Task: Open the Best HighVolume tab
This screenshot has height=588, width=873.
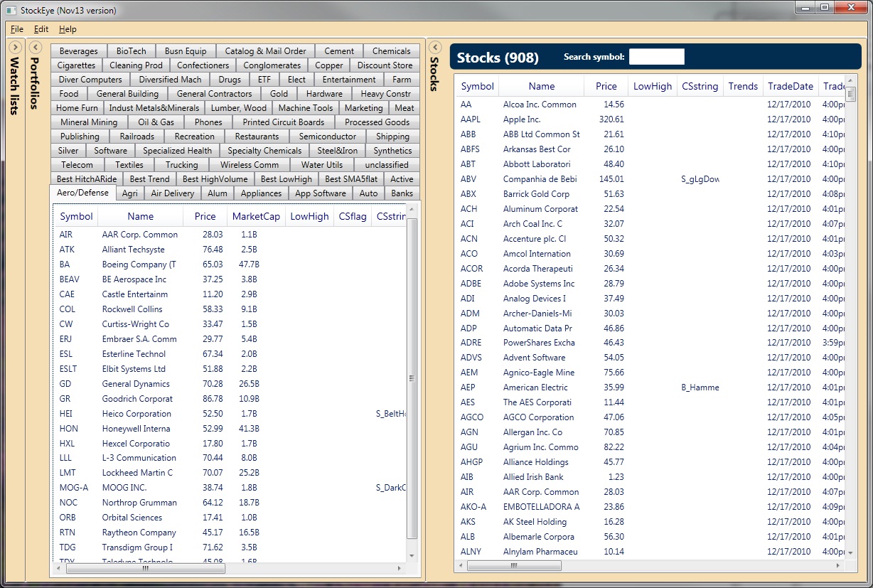Action: point(215,179)
